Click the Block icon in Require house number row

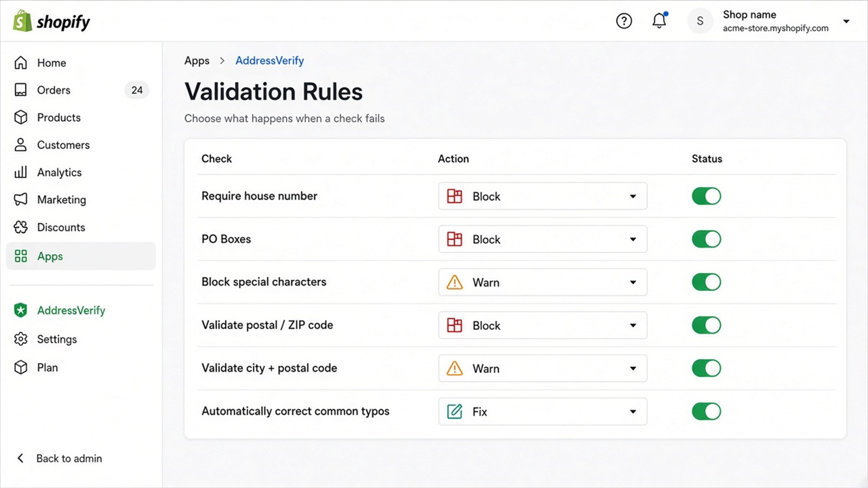[x=455, y=196]
